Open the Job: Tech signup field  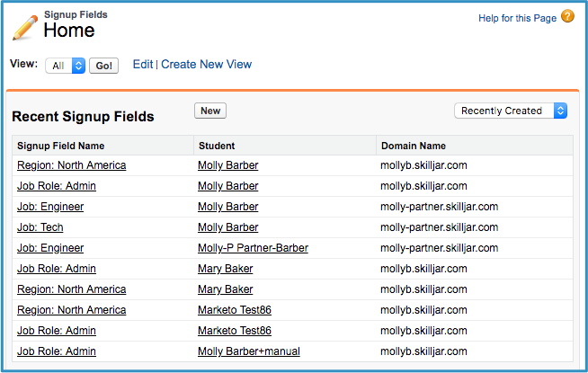click(x=40, y=227)
